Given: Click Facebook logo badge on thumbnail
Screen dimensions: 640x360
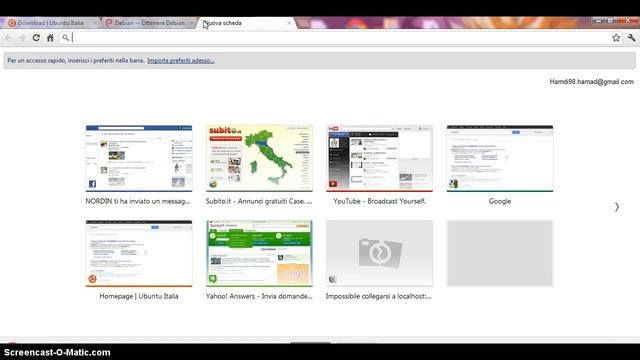Looking at the screenshot, I should pyautogui.click(x=93, y=184).
